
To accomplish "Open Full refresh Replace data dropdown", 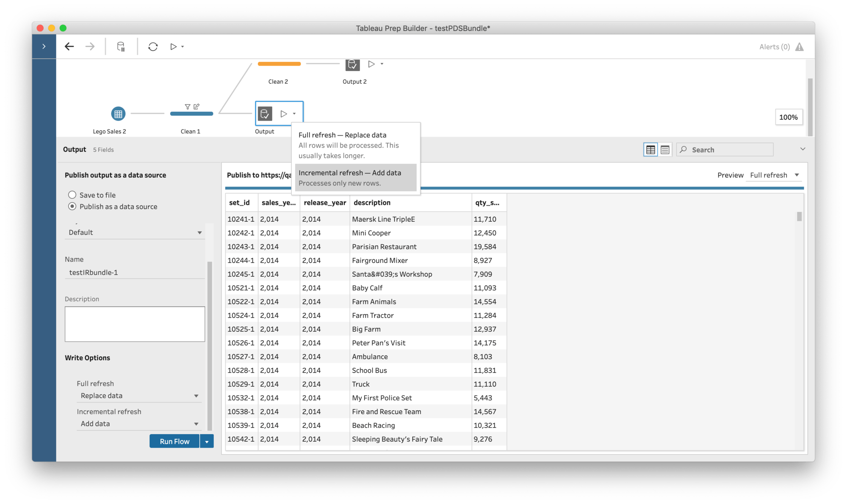I will pos(139,396).
